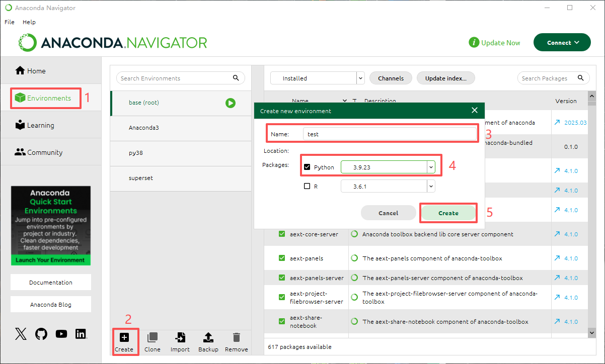Select the py38 environment
Viewport: 605px width, 364px height.
[181, 153]
